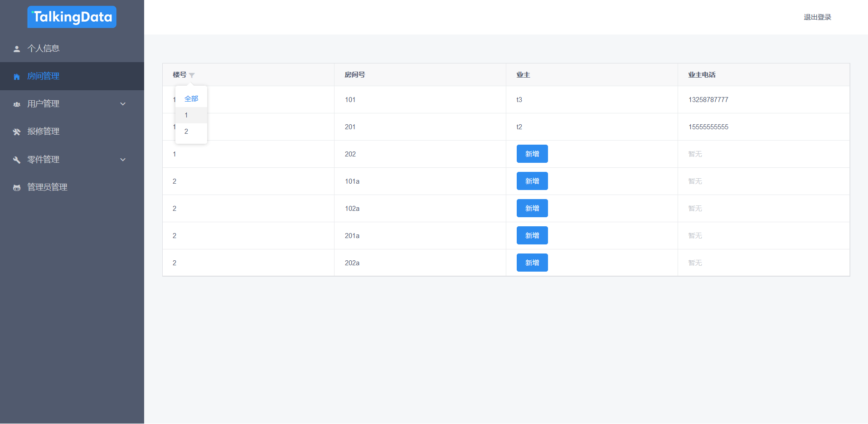The width and height of the screenshot is (868, 424).
Task: Expand the 用户管理 submenu chevron
Action: pyautogui.click(x=123, y=104)
